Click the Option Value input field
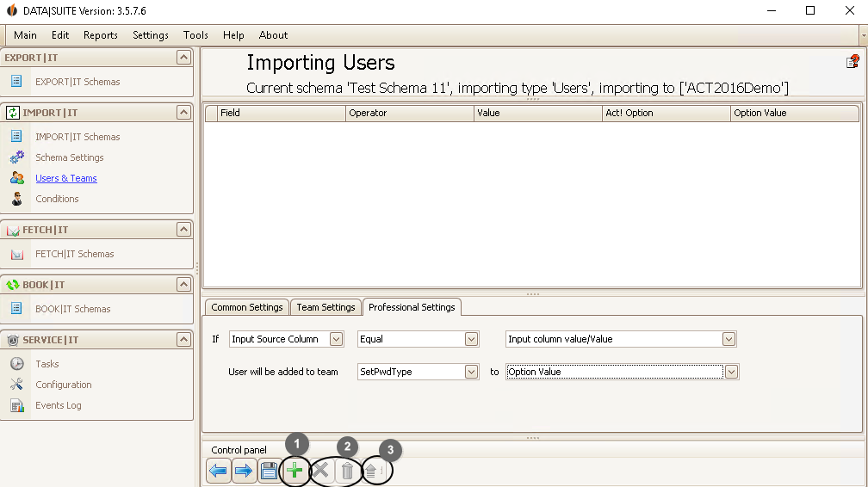Image resolution: width=868 pixels, height=487 pixels. click(615, 372)
